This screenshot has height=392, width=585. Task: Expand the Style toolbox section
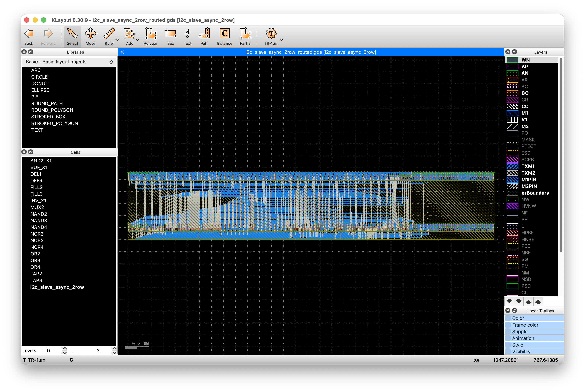(x=534, y=345)
